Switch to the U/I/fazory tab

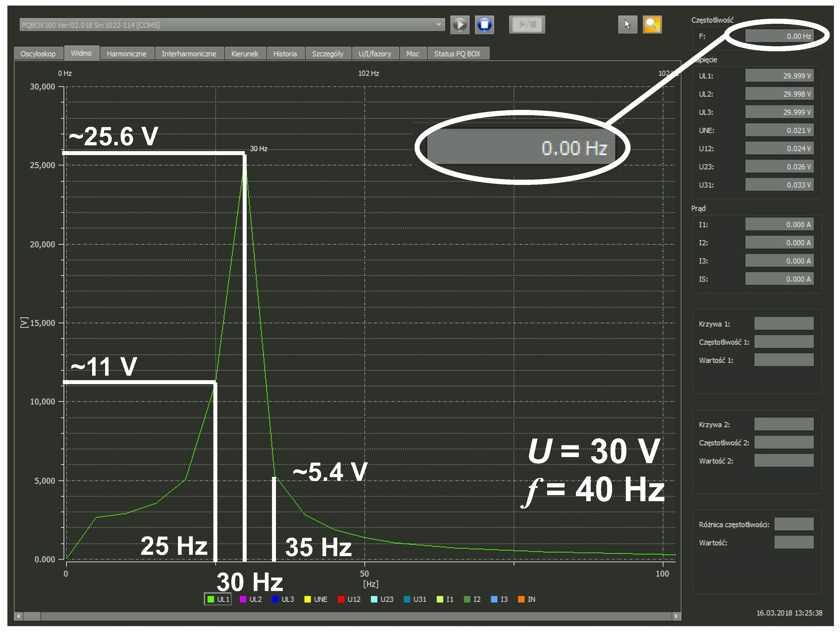coord(374,54)
